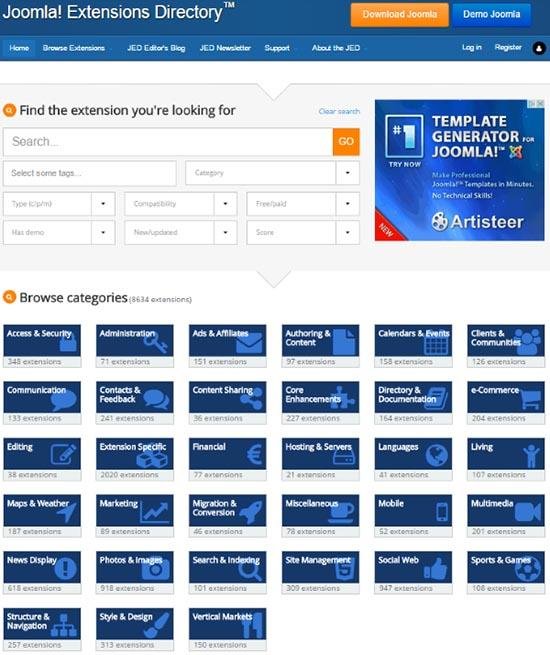The height and width of the screenshot is (655, 550).
Task: Open the Languages globe category tile
Action: point(413,459)
